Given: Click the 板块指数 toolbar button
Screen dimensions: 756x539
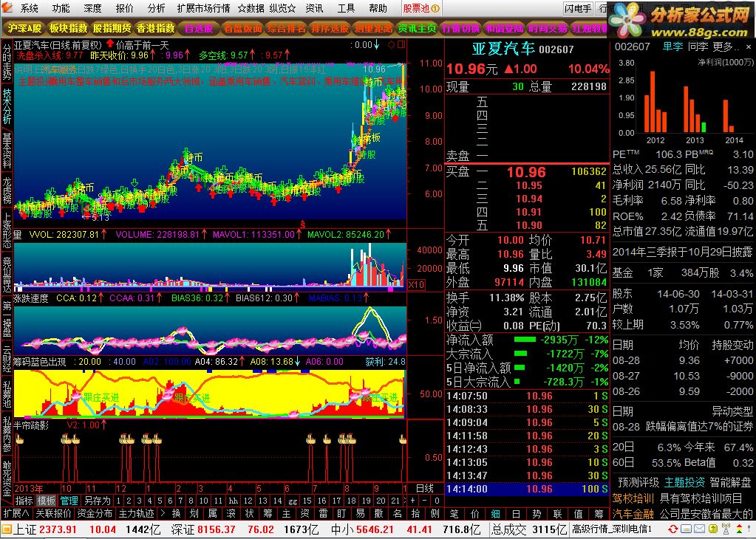Looking at the screenshot, I should [x=69, y=28].
